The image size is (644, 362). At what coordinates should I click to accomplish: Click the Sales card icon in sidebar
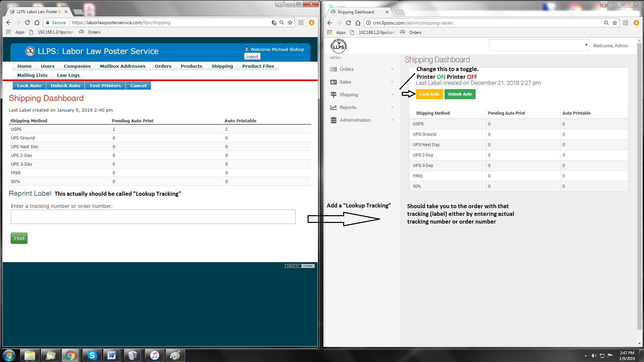pyautogui.click(x=333, y=82)
